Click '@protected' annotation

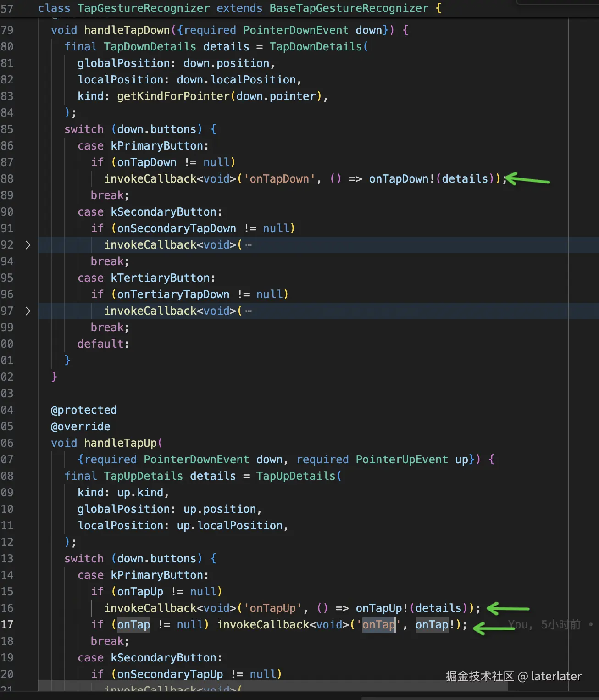[x=84, y=410]
